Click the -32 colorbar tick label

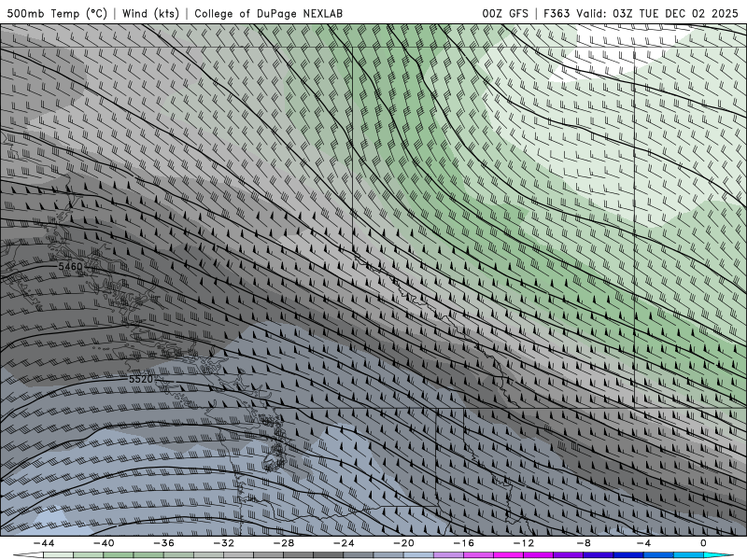point(223,543)
